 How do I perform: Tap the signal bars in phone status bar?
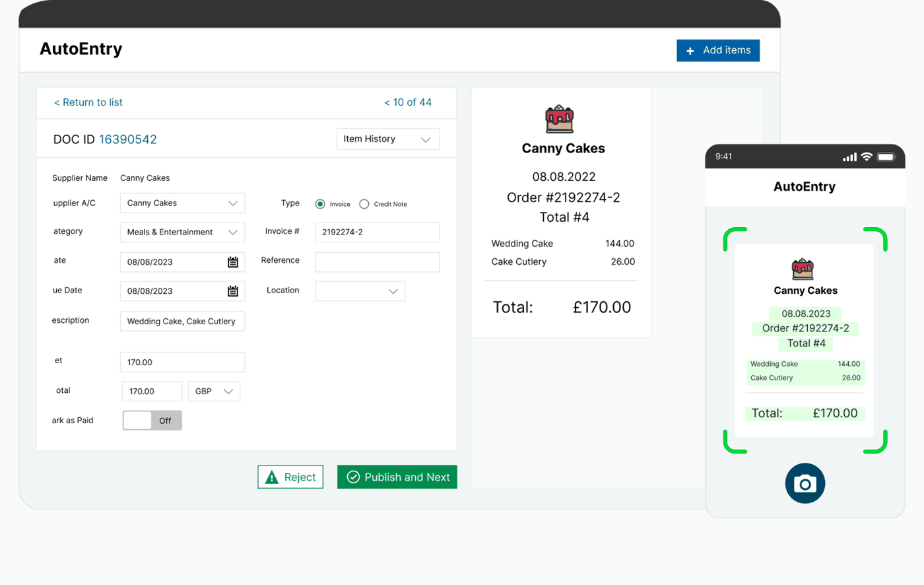point(849,157)
